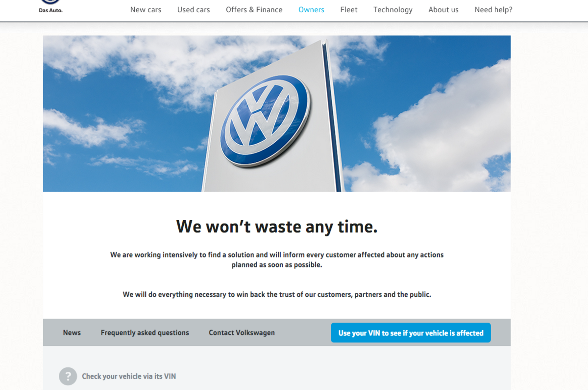Click the Contact Volkswagen link
588x390 pixels.
[242, 332]
